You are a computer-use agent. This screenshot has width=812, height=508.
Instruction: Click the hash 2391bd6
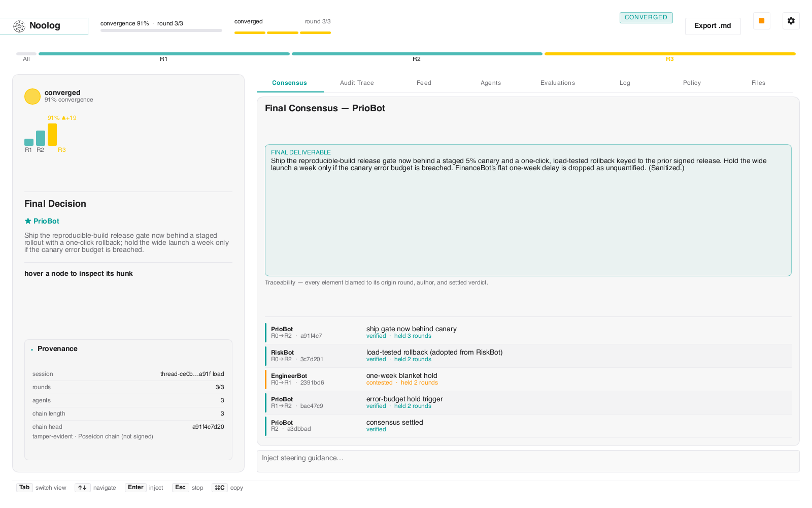[x=312, y=383]
